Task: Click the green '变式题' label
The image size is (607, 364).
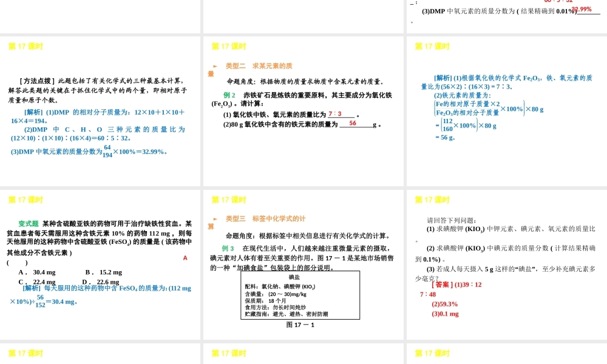Action: 29,224
